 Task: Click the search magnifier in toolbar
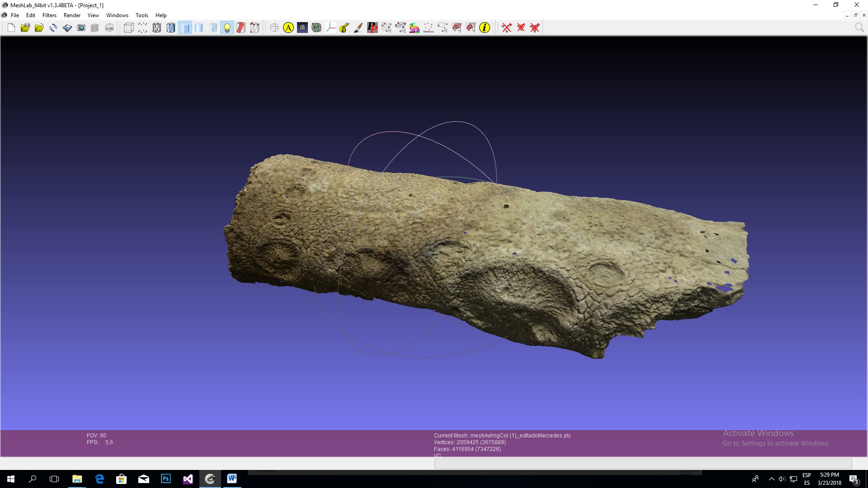coord(859,28)
